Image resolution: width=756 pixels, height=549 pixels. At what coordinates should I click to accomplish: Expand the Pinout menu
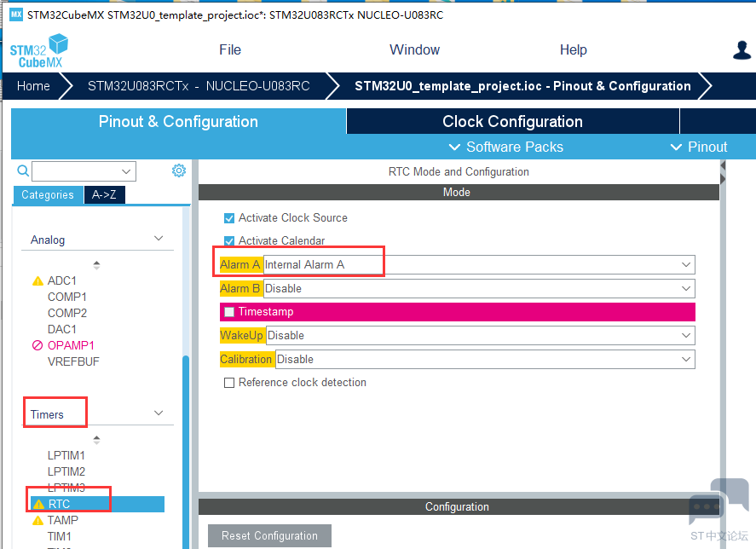click(699, 147)
